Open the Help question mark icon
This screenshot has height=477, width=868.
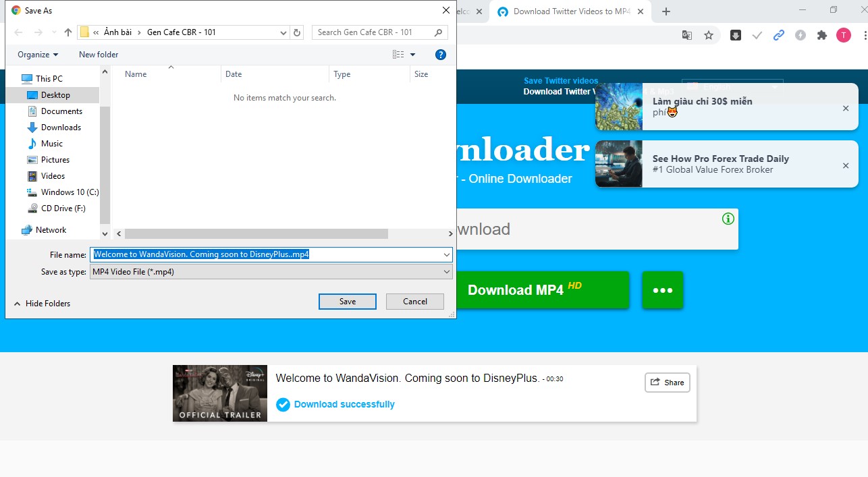pos(440,55)
